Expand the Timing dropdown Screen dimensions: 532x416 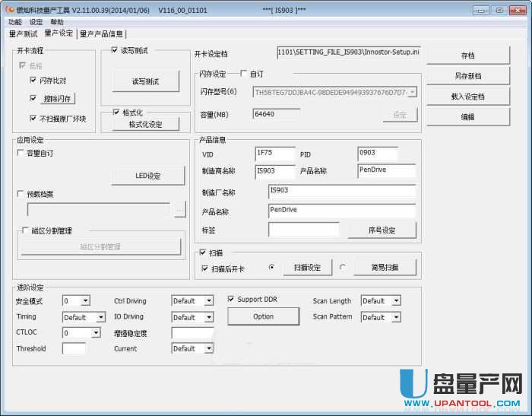pyautogui.click(x=100, y=317)
